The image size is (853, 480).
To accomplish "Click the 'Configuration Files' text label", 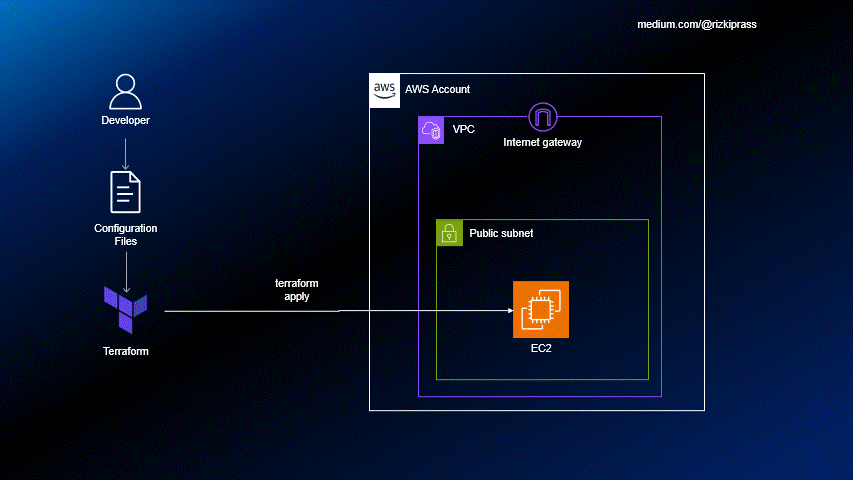I will click(x=126, y=234).
